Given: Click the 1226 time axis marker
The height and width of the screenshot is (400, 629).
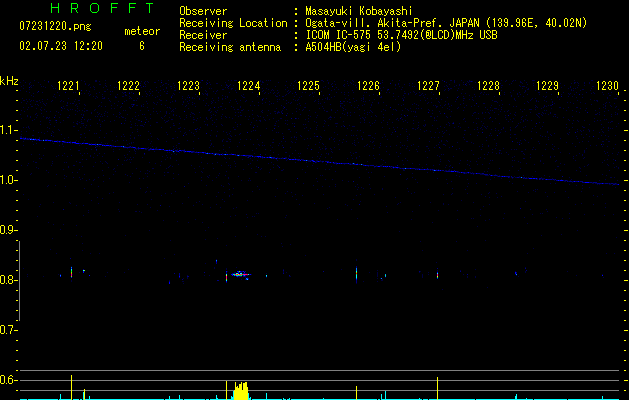Looking at the screenshot, I should point(368,86).
